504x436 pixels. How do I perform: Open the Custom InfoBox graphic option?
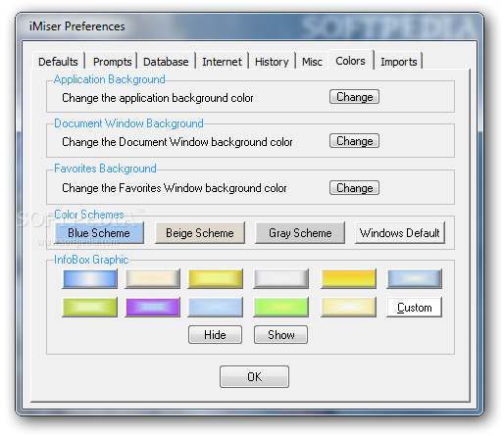click(414, 307)
